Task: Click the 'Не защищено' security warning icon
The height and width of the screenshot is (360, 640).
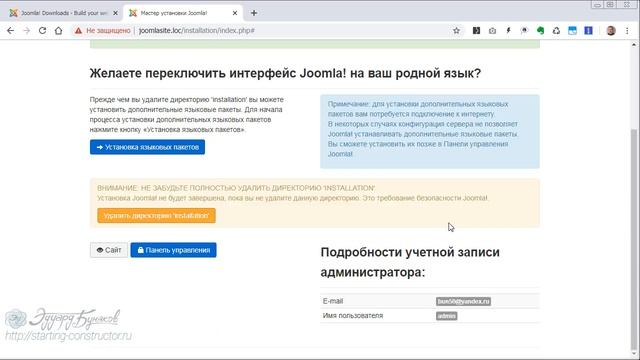Action: pos(78,31)
